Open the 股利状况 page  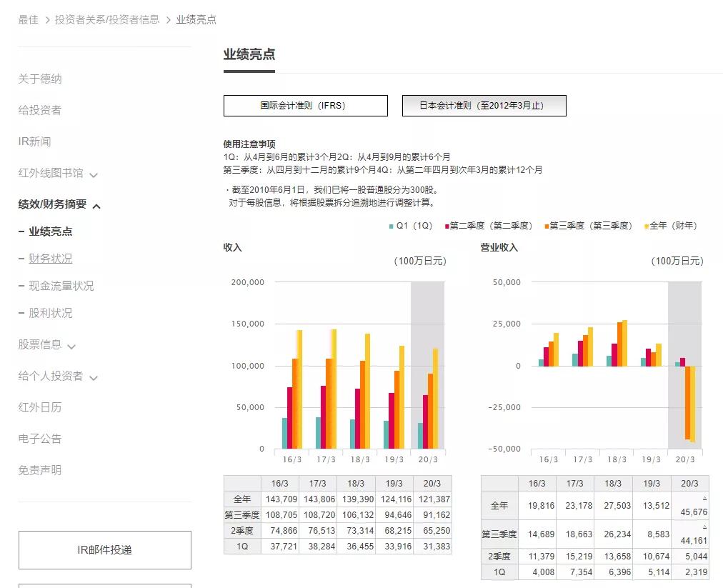tap(50, 312)
